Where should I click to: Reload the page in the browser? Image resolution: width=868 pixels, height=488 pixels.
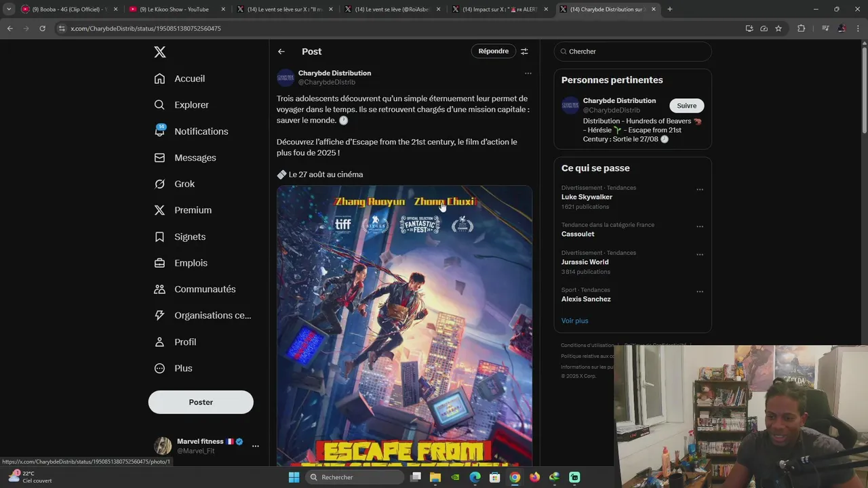(x=42, y=28)
